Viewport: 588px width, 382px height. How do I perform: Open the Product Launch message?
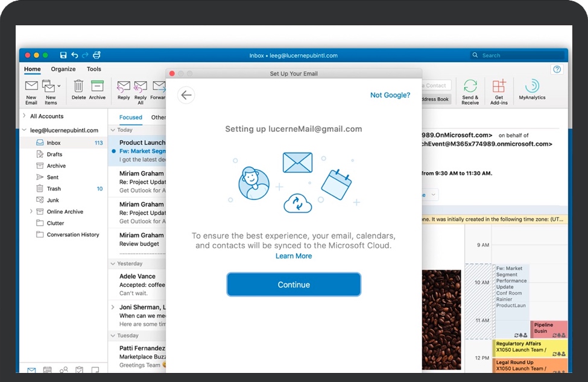point(138,151)
